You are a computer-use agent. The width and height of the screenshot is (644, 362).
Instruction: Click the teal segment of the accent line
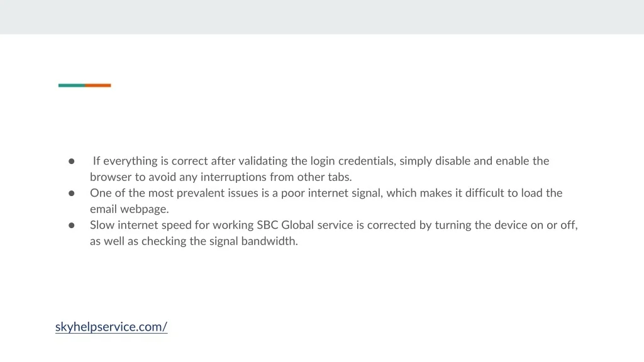coord(72,85)
